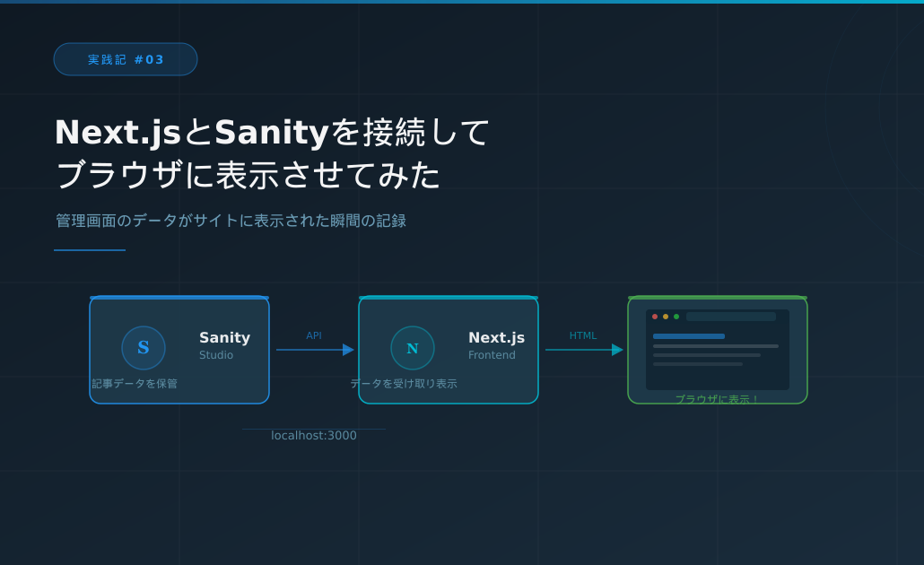
Task: Click the red dot in browser mockup
Action: [x=655, y=317]
